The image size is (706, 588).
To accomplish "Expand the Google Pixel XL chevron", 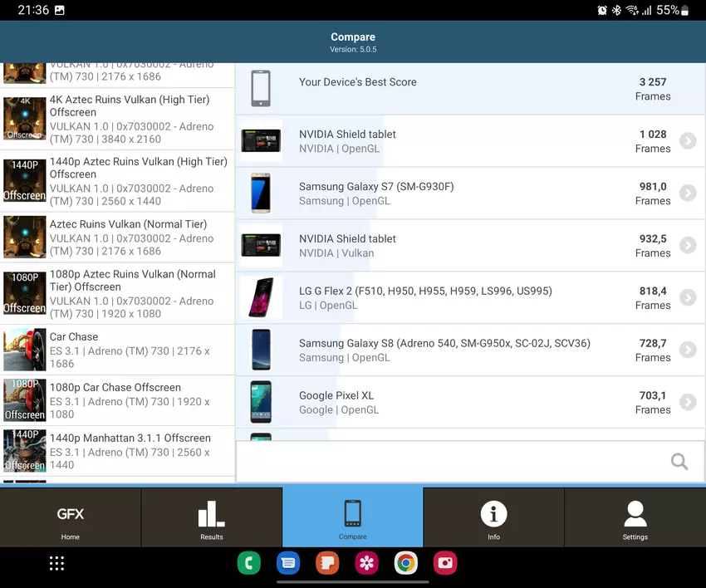I will click(x=687, y=403).
